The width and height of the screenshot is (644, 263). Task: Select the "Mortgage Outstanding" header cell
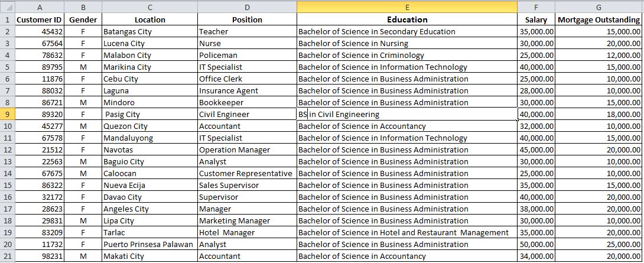point(599,20)
